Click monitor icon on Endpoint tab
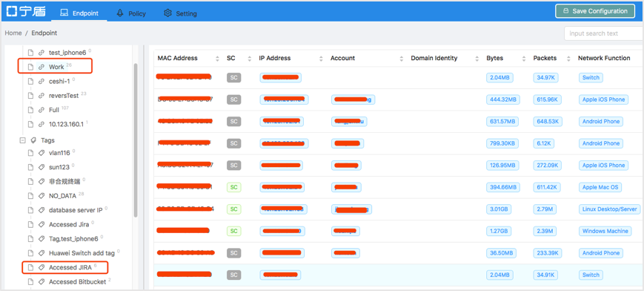This screenshot has height=291, width=644. [64, 13]
